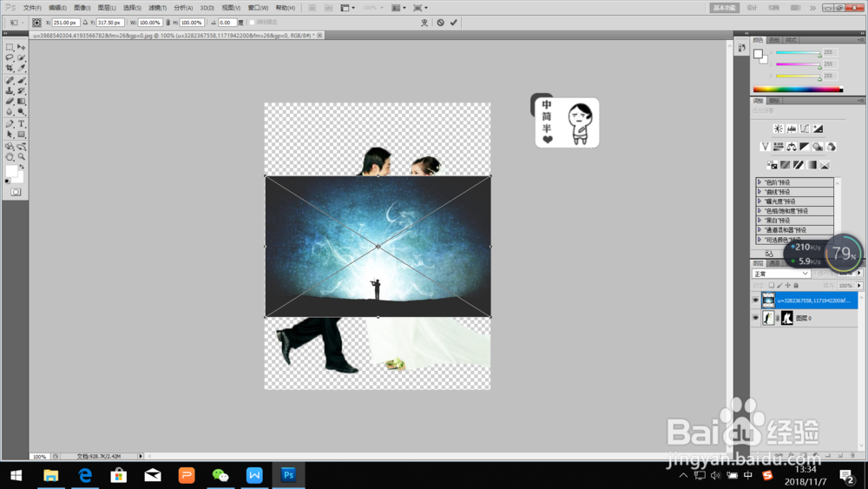Select the Eraser tool
Image resolution: width=868 pixels, height=489 pixels.
[10, 102]
